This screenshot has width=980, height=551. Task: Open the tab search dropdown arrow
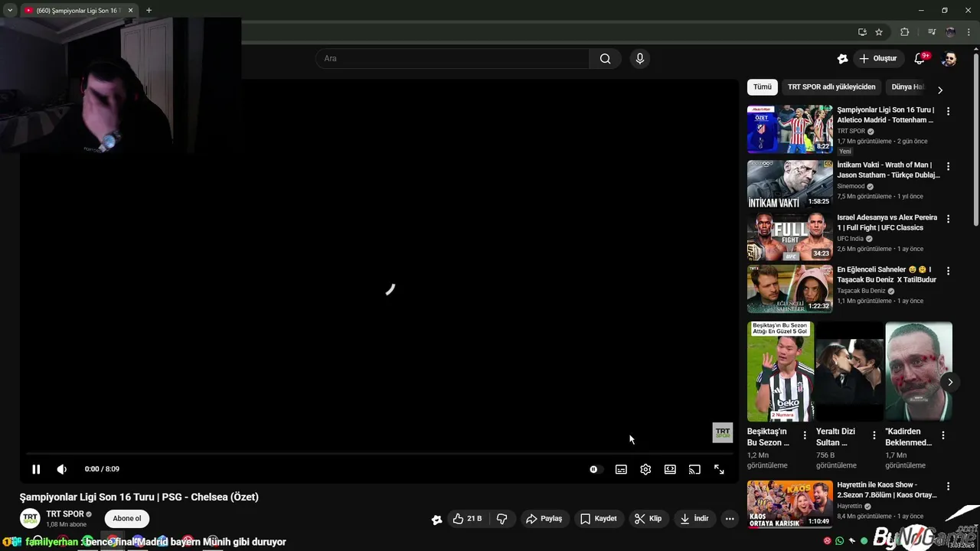[x=10, y=11]
